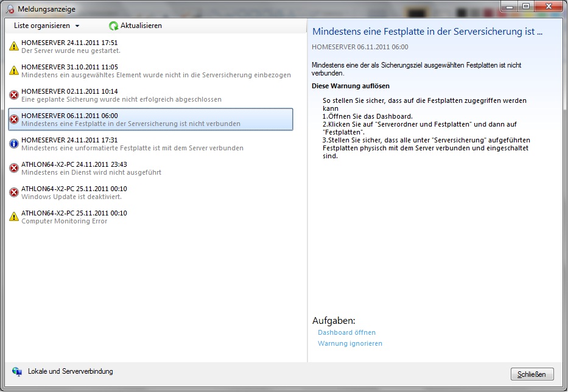Image resolution: width=568 pixels, height=392 pixels.
Task: Click the green refresh icon next to Aktualisieren
Action: tap(113, 26)
